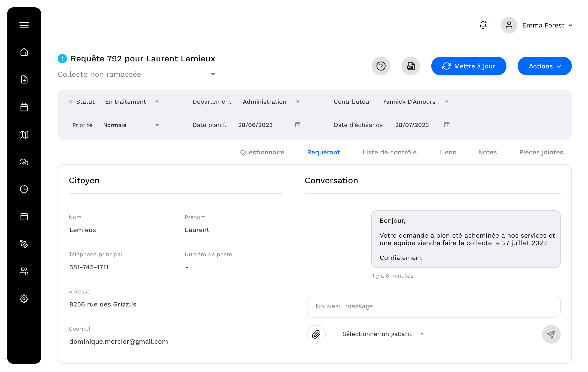588x372 pixels.
Task: Click the 28/06/2023 date field
Action: [255, 125]
